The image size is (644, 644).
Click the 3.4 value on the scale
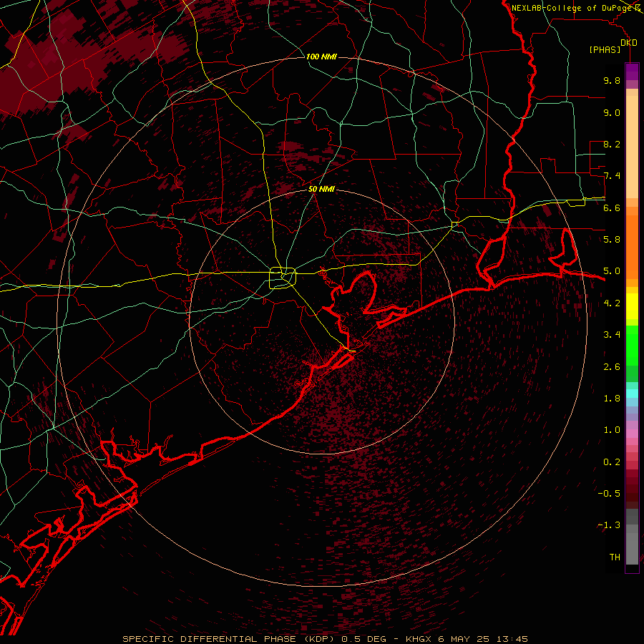pyautogui.click(x=612, y=335)
